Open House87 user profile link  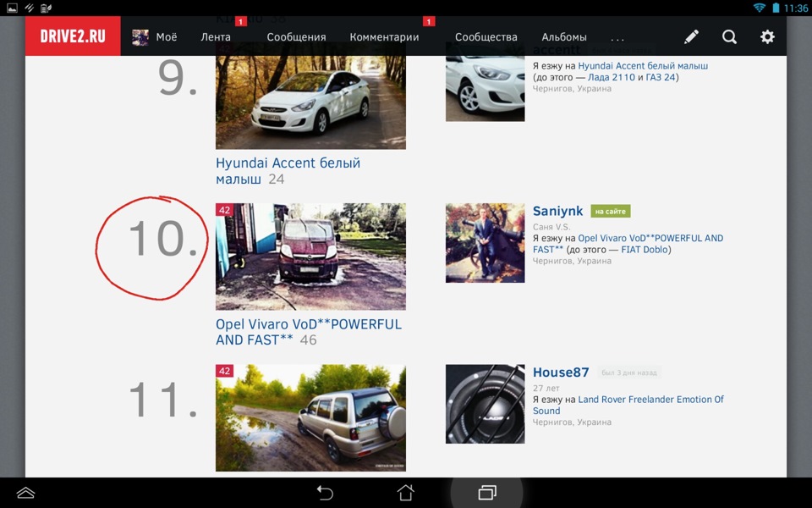coord(561,373)
